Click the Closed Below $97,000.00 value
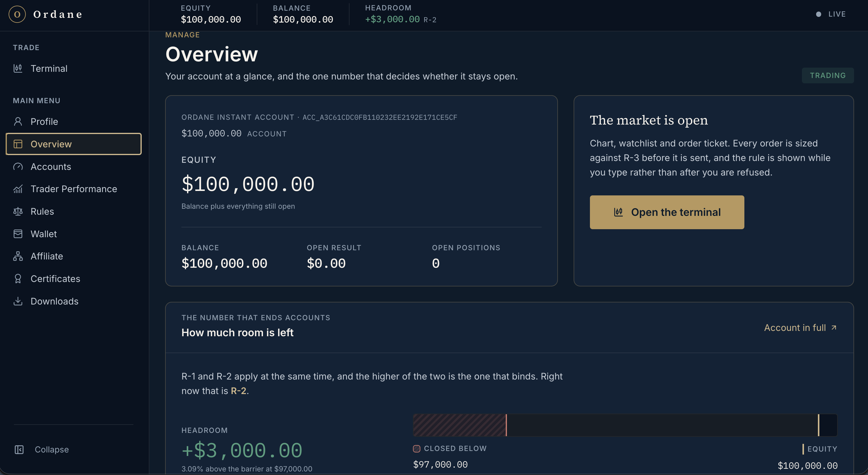This screenshot has height=475, width=868. coord(441,464)
